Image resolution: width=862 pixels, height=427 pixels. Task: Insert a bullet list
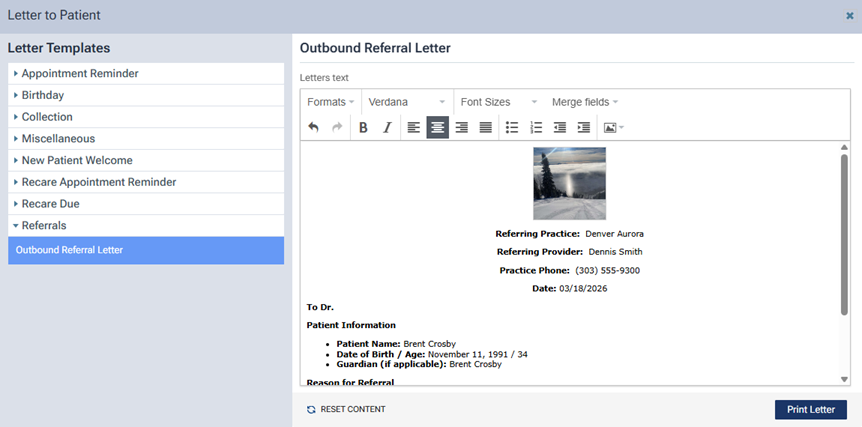coord(512,128)
